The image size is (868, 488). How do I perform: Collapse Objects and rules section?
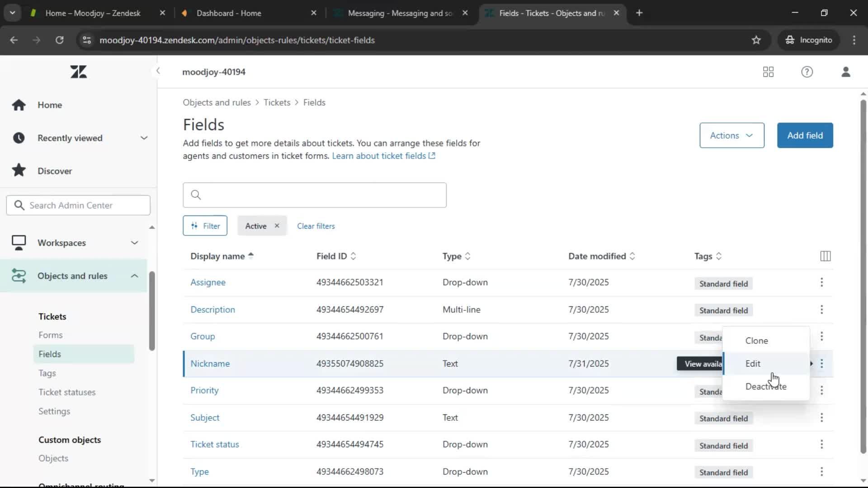(134, 276)
